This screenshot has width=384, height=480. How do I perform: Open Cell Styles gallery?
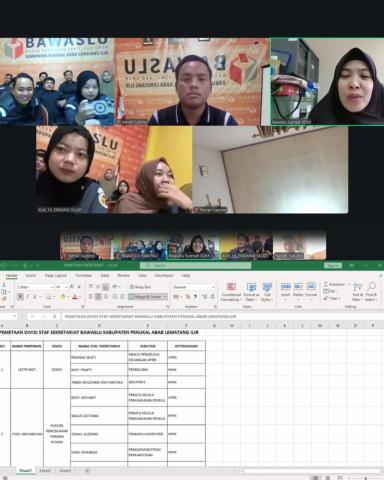click(x=267, y=292)
